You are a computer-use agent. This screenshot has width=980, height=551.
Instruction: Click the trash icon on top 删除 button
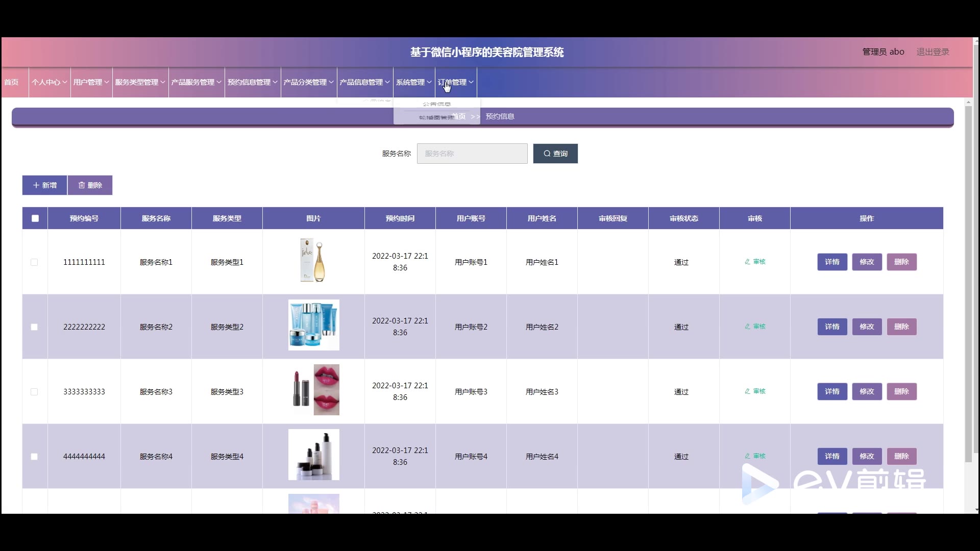(82, 185)
